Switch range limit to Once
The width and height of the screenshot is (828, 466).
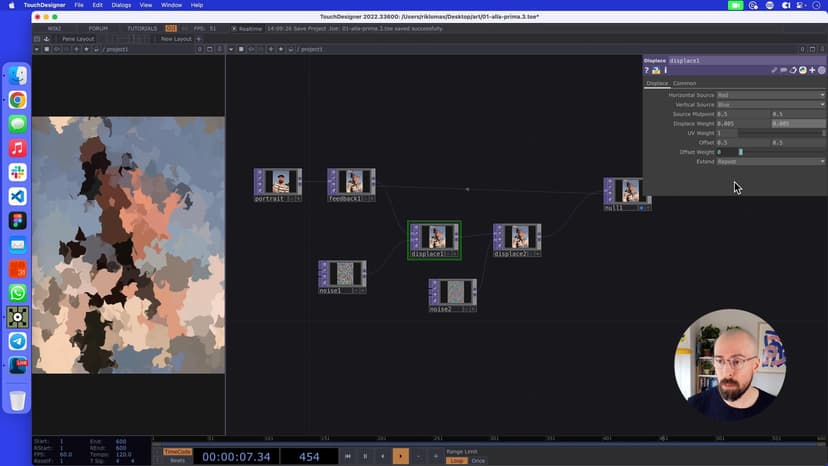click(x=478, y=460)
